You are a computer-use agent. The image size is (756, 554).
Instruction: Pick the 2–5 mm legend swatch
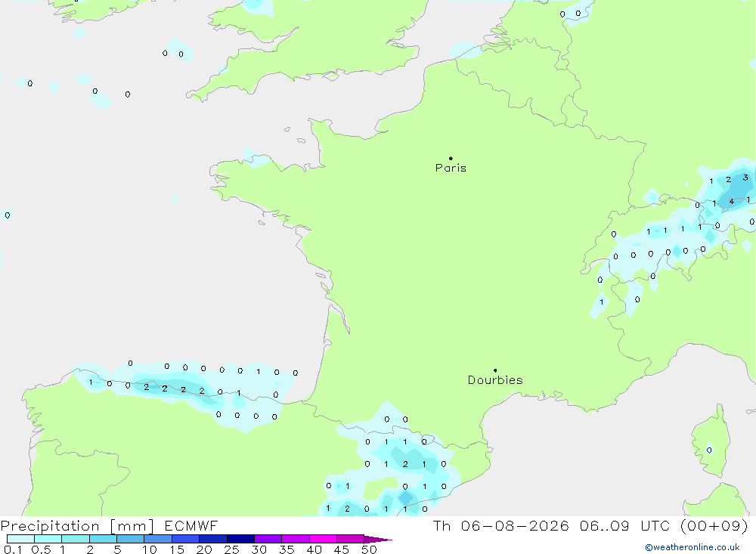click(103, 539)
